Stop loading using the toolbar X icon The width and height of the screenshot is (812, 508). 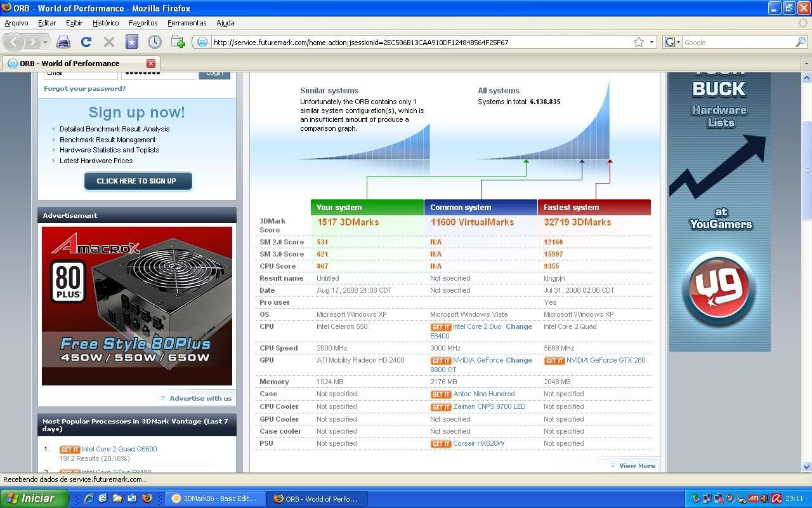point(108,41)
